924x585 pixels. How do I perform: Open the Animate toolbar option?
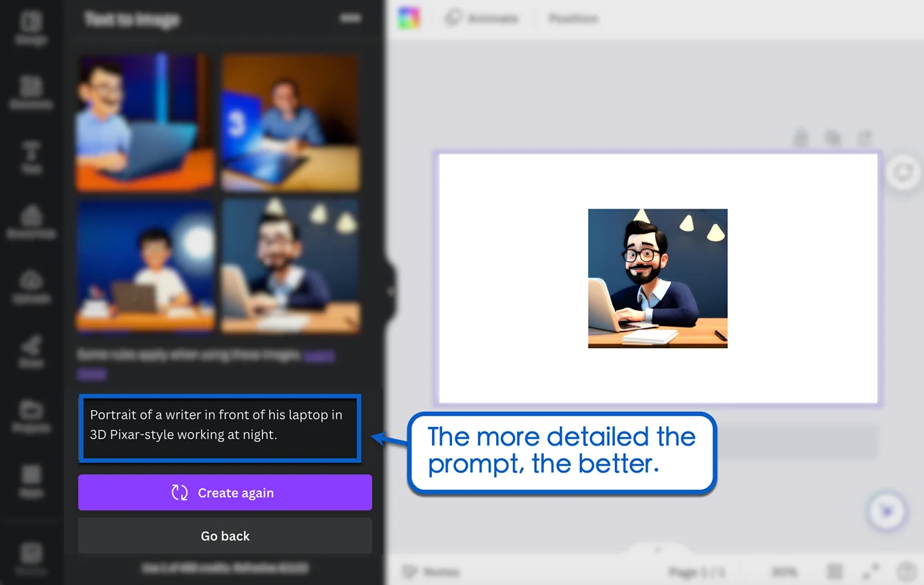pos(482,19)
